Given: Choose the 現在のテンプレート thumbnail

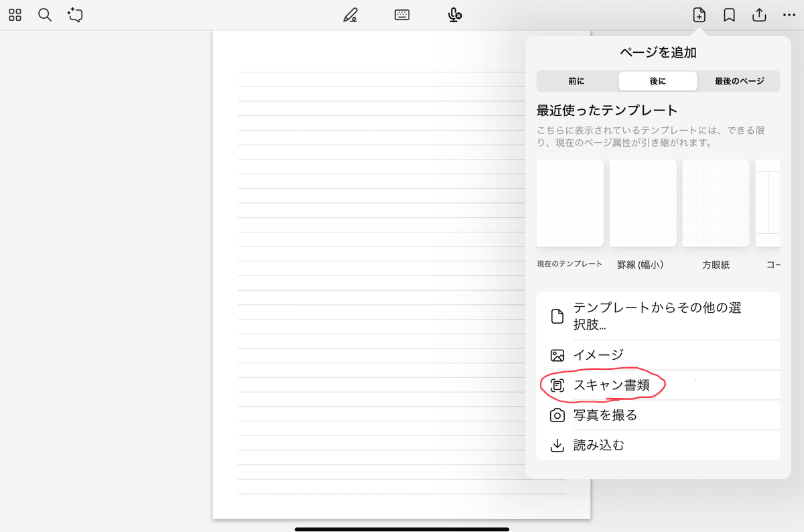Looking at the screenshot, I should pos(570,203).
